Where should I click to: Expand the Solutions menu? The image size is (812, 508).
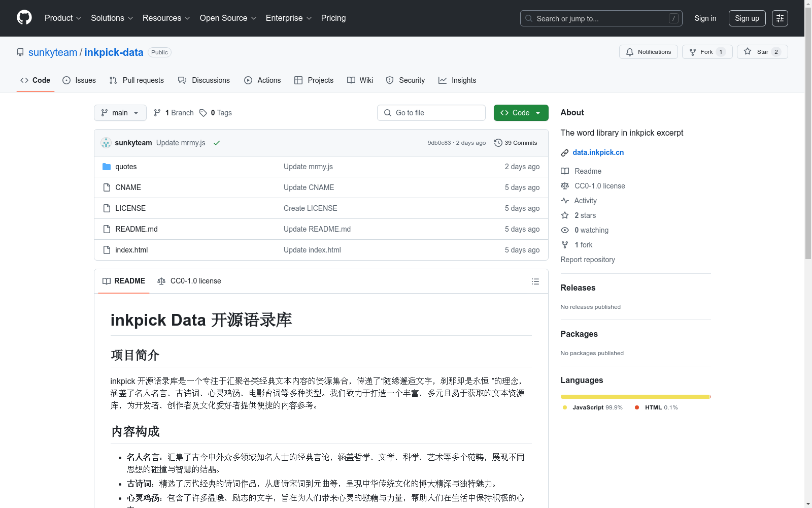click(112, 18)
